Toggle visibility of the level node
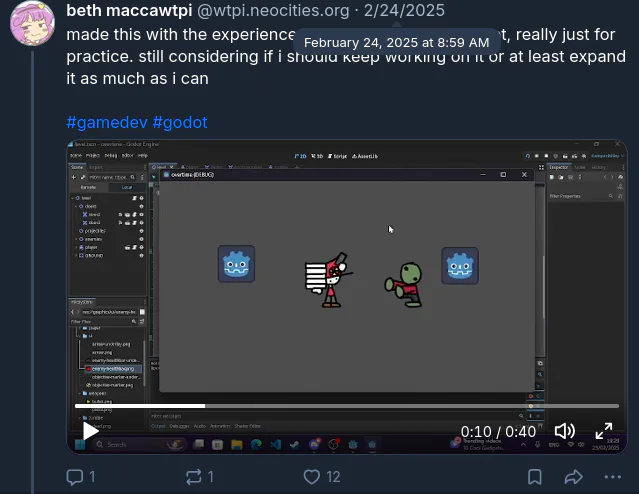Screen dimensions: 639x494 141,198
